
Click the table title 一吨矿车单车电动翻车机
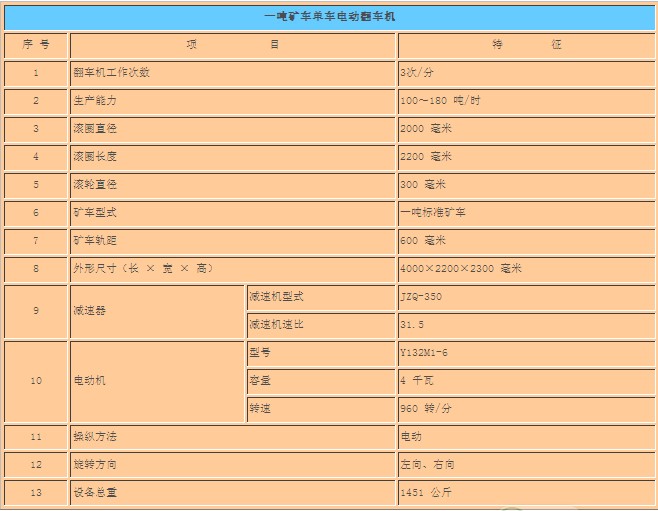[328, 17]
